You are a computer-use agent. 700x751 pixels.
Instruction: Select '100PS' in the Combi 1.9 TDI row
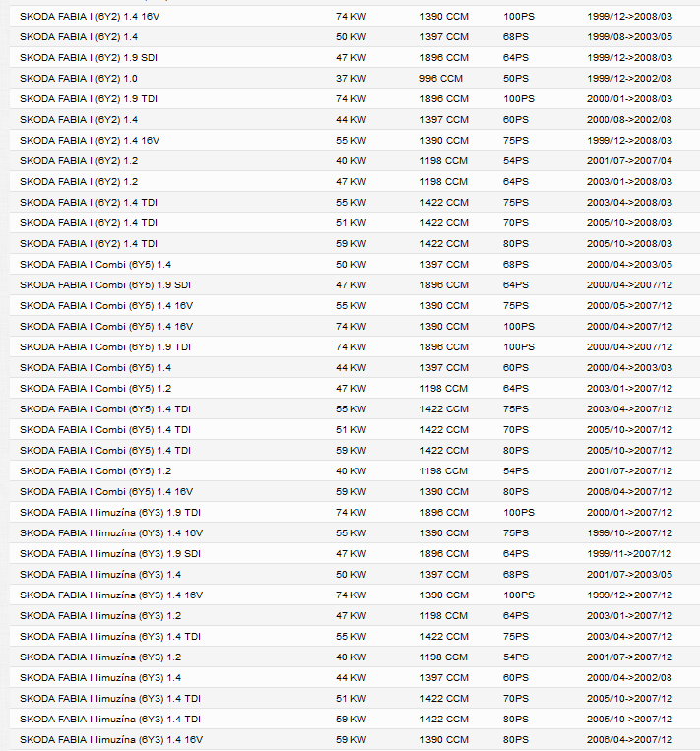519,347
